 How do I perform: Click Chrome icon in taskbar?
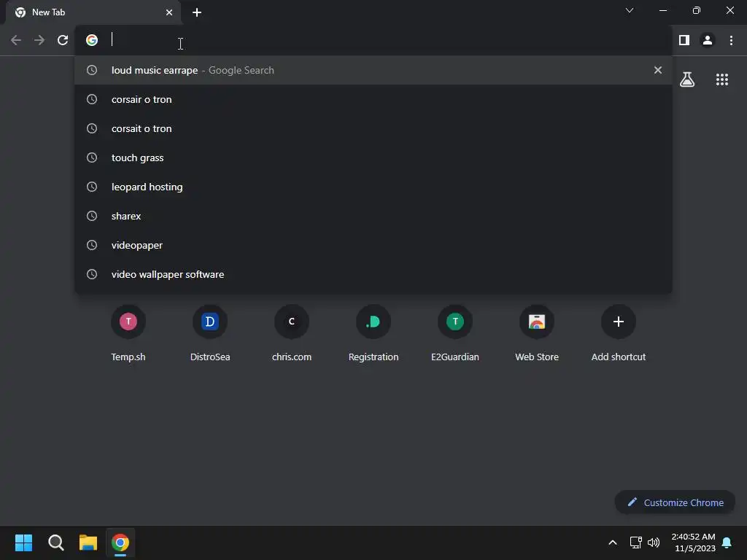point(120,542)
